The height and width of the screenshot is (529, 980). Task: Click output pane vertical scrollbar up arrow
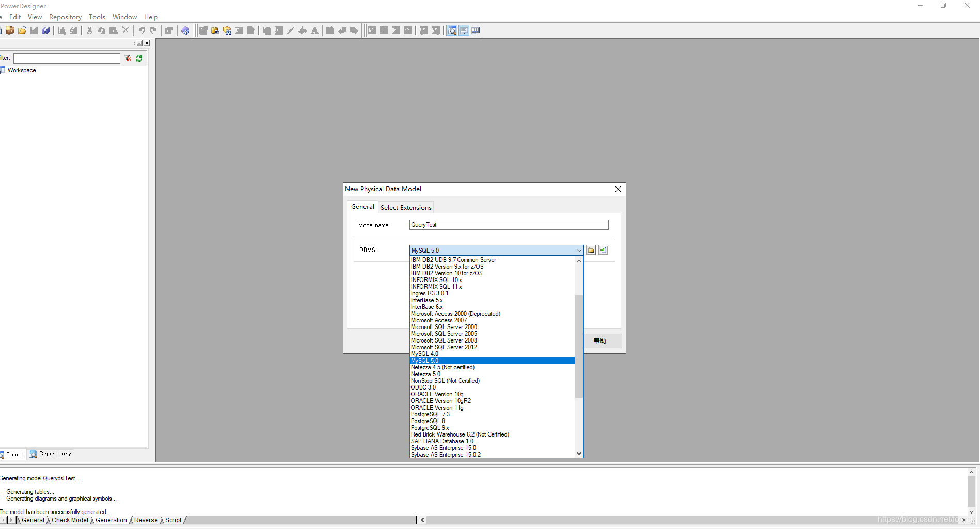971,473
